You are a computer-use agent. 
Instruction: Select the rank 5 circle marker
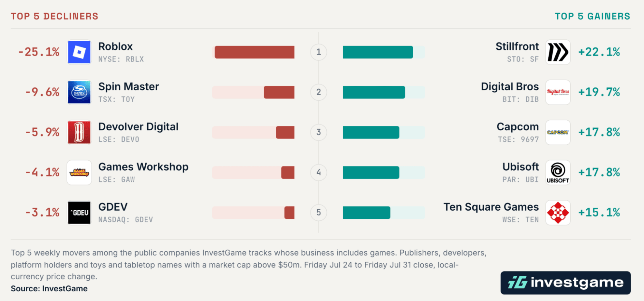click(319, 213)
